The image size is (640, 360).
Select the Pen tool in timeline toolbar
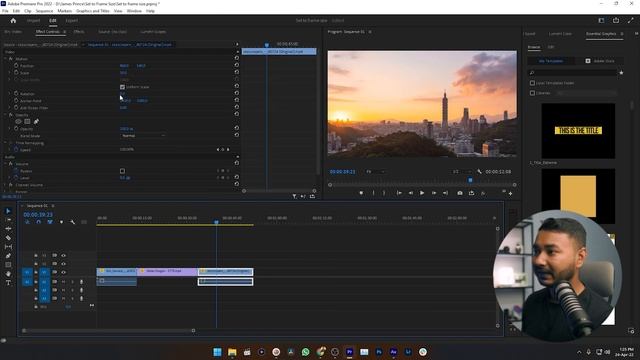pos(8,256)
